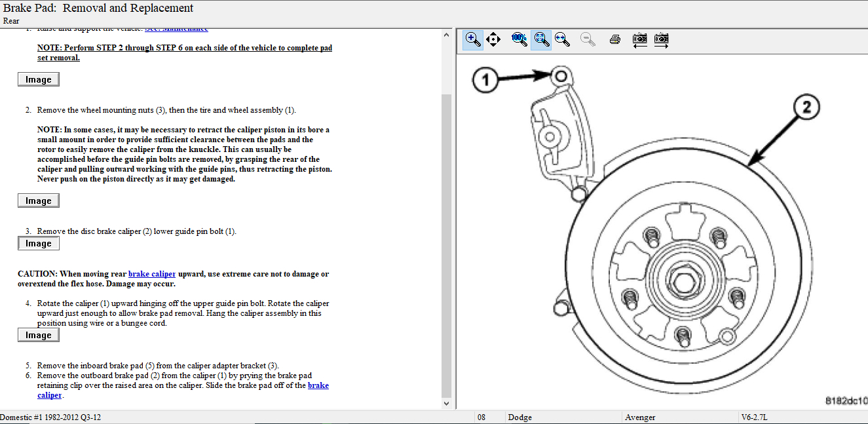Go to previous image with camera-left icon
This screenshot has width=868, height=424.
639,39
